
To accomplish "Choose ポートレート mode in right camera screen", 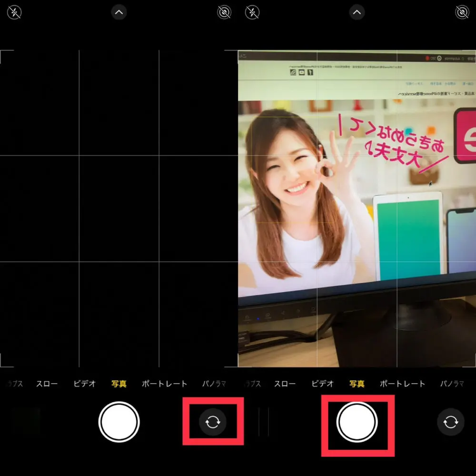I will [402, 384].
